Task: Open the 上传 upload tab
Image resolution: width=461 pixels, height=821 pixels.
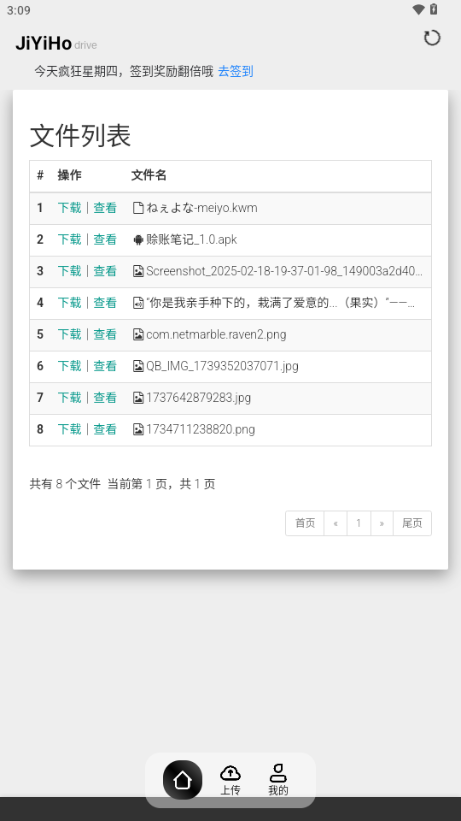Action: pos(230,779)
